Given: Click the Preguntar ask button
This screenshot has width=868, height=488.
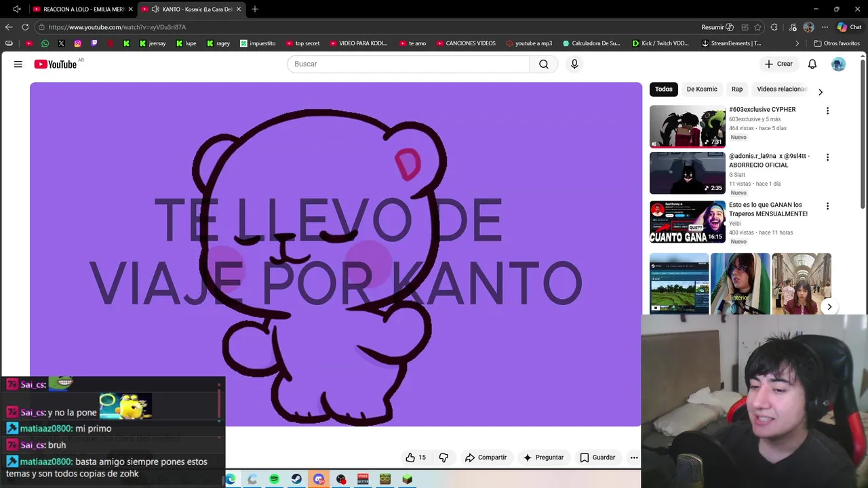Looking at the screenshot, I should point(543,457).
